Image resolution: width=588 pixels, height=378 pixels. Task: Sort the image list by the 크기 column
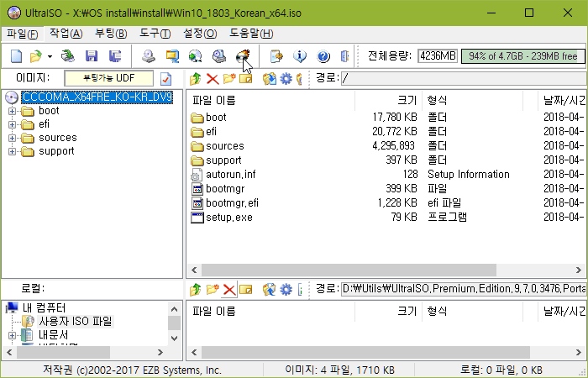(388, 101)
